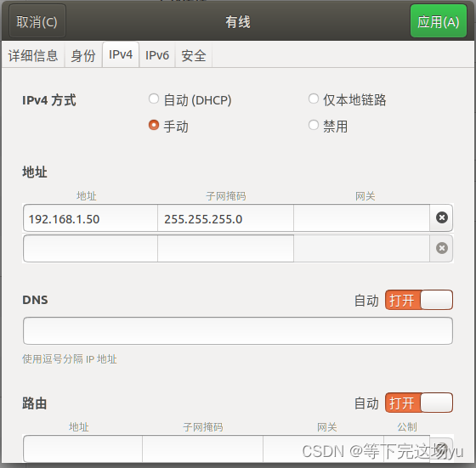Click the 有线 window title
Viewport: 476px width, 468px height.
click(238, 22)
